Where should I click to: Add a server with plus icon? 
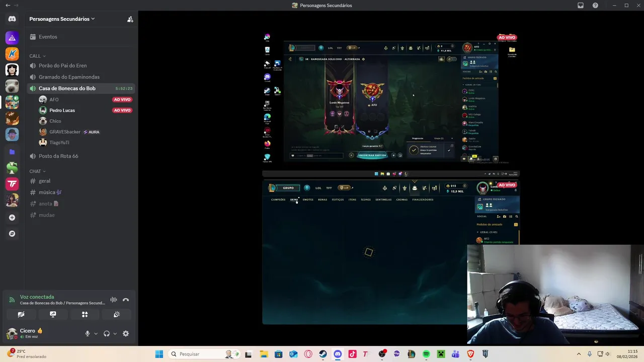click(x=12, y=218)
